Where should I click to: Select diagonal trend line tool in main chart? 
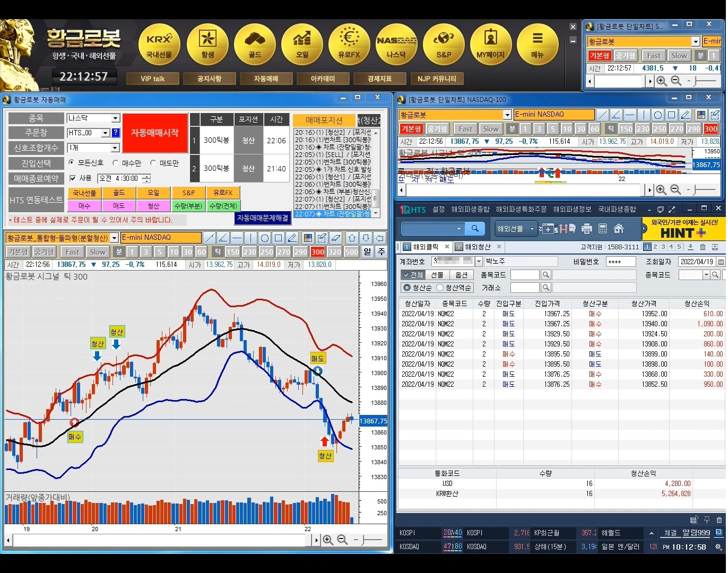[x=210, y=238]
